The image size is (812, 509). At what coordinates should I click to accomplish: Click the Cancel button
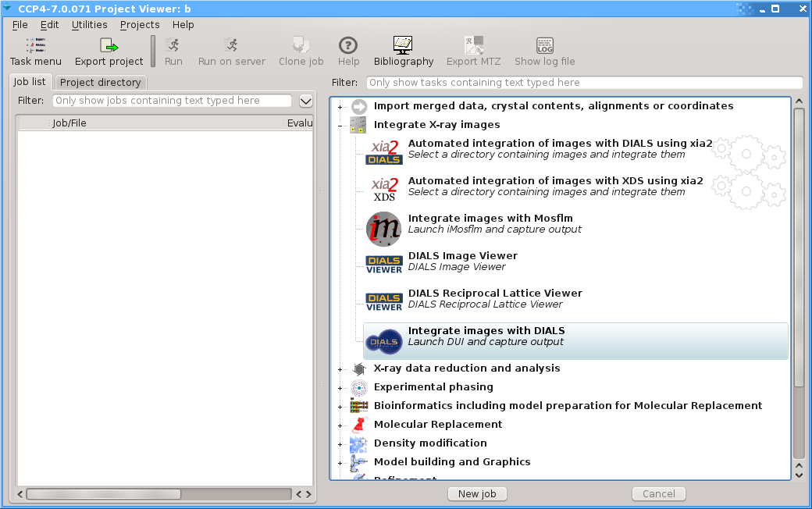pos(659,494)
